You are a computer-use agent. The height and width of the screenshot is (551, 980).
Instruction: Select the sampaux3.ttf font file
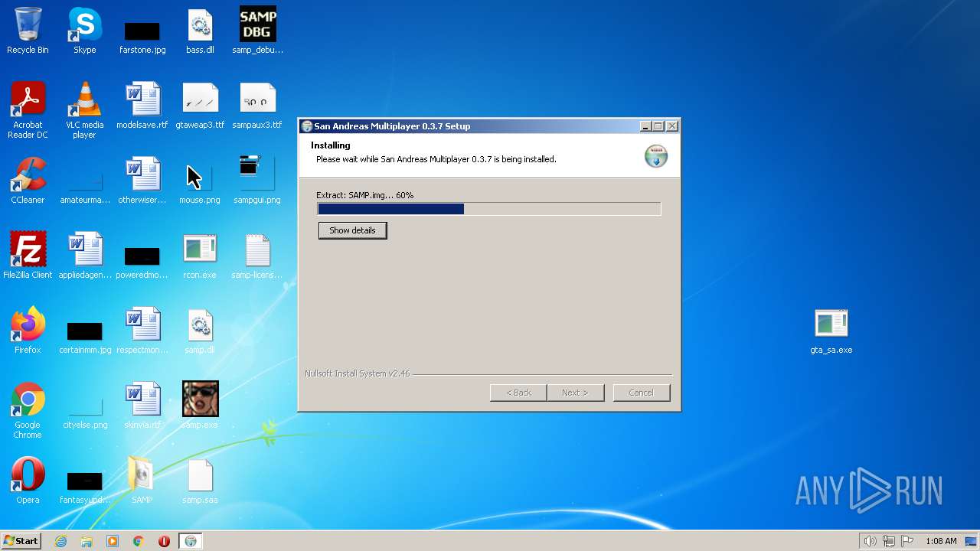click(x=257, y=106)
